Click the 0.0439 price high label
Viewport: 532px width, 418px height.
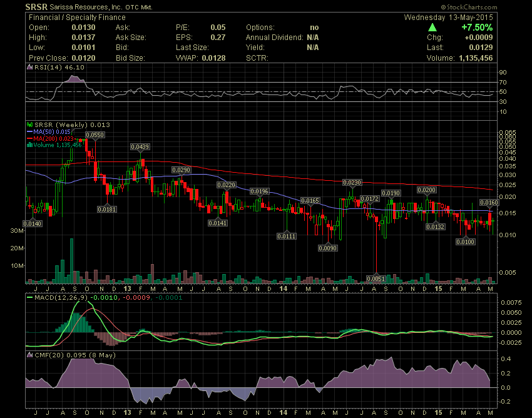(x=140, y=147)
